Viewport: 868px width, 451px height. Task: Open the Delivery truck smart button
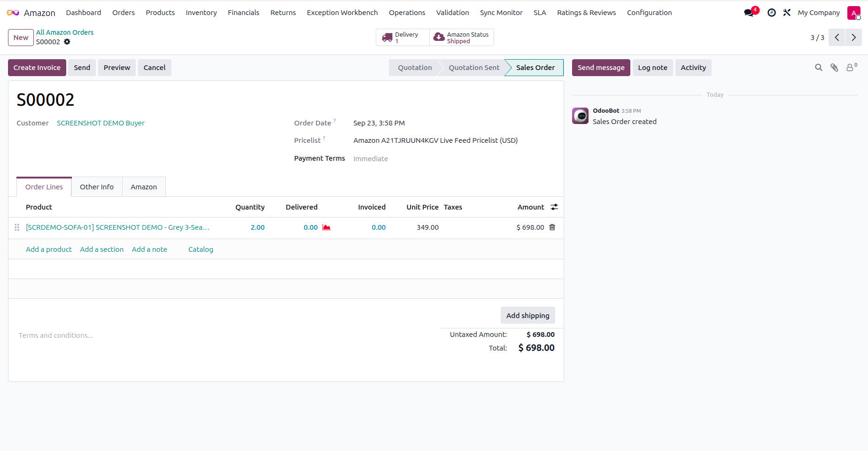pyautogui.click(x=403, y=38)
